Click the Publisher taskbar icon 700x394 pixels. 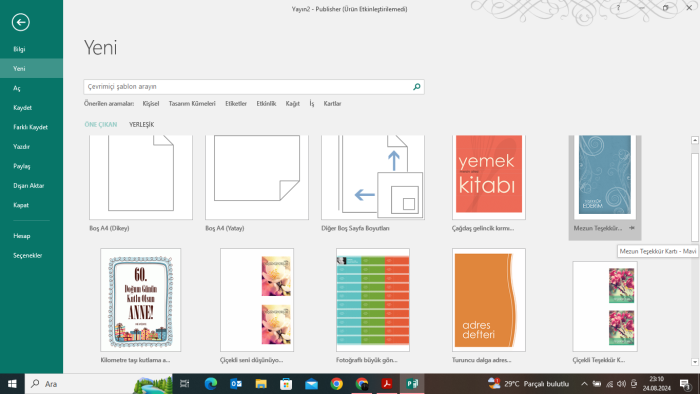pos(412,384)
